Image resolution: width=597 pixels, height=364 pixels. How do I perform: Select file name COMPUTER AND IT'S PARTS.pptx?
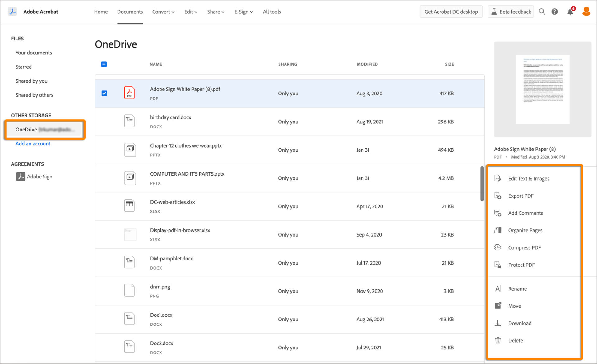tap(187, 174)
